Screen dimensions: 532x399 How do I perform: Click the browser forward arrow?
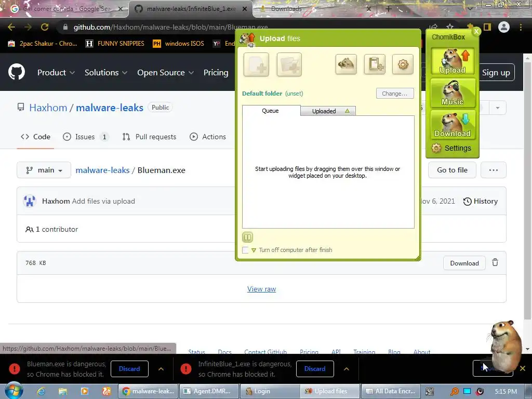(28, 27)
